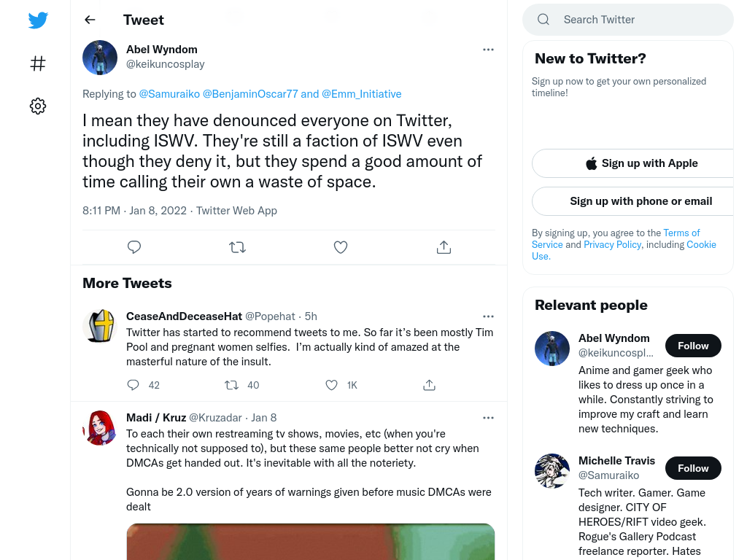
Task: Open more options on Madi / Kruz tweet
Action: click(488, 418)
